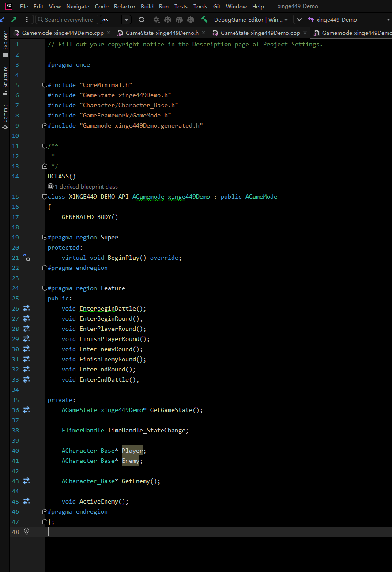Open the File menu

tap(24, 6)
